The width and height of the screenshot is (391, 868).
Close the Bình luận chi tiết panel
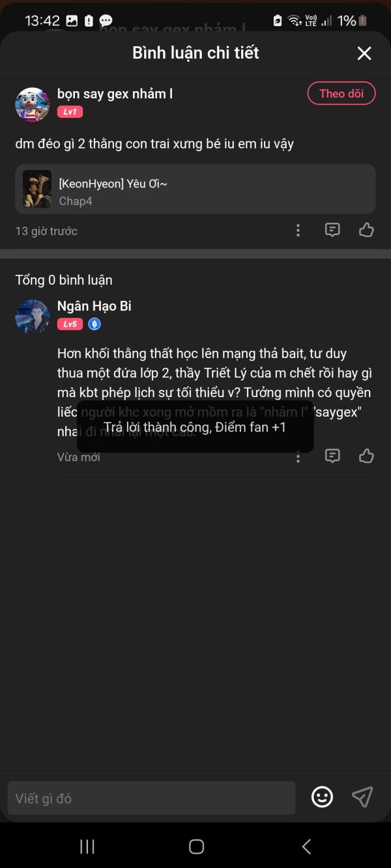click(x=364, y=53)
